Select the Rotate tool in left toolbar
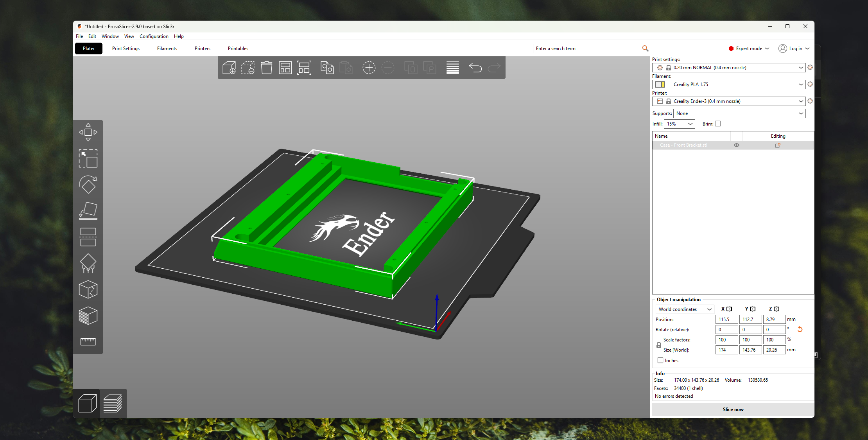 point(88,185)
